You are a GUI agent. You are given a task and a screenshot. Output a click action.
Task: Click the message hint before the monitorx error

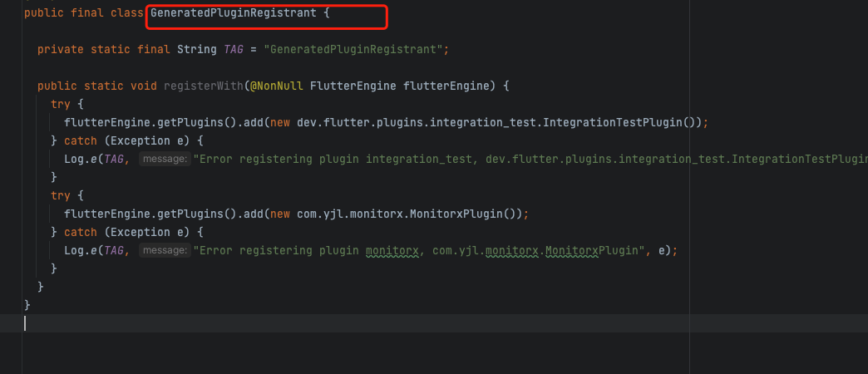tap(164, 250)
